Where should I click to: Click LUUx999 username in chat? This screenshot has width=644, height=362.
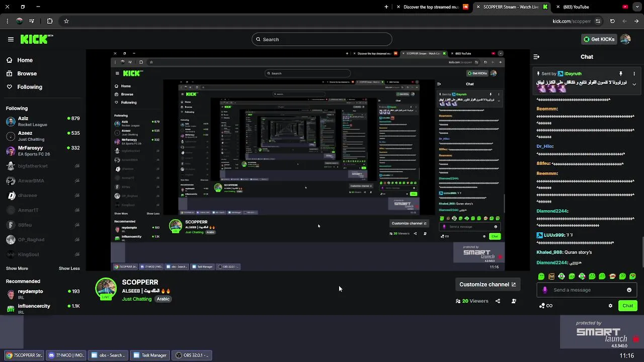coord(554,235)
